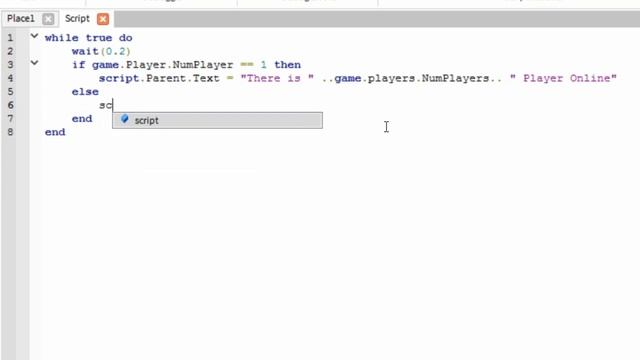Screen dimensions: 640x360
Task: Click the indented 'end' on line 7
Action: pyautogui.click(x=82, y=119)
